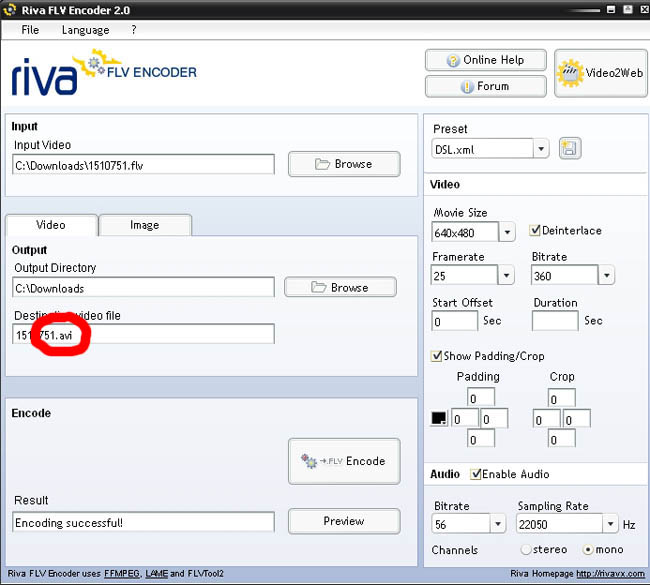Click the left Crop value field

[x=546, y=419]
